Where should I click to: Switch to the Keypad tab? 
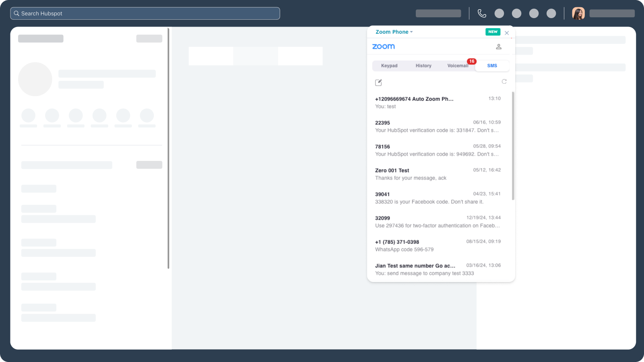point(389,66)
